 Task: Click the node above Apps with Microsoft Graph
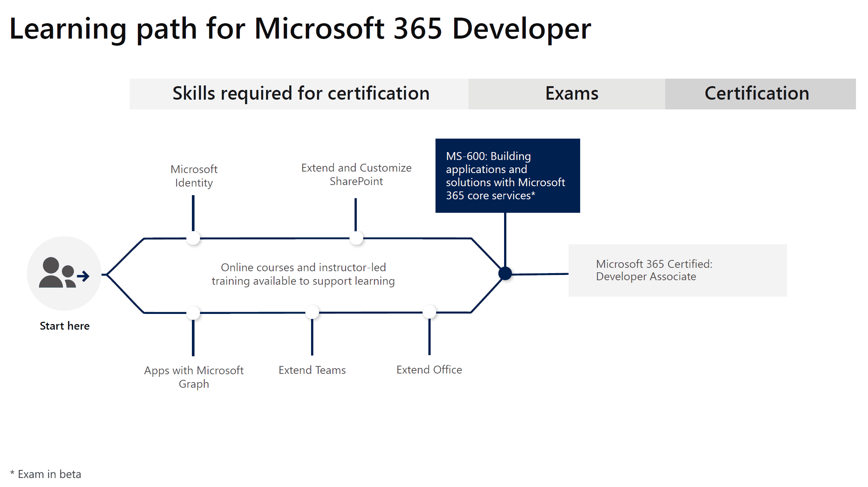pyautogui.click(x=193, y=312)
